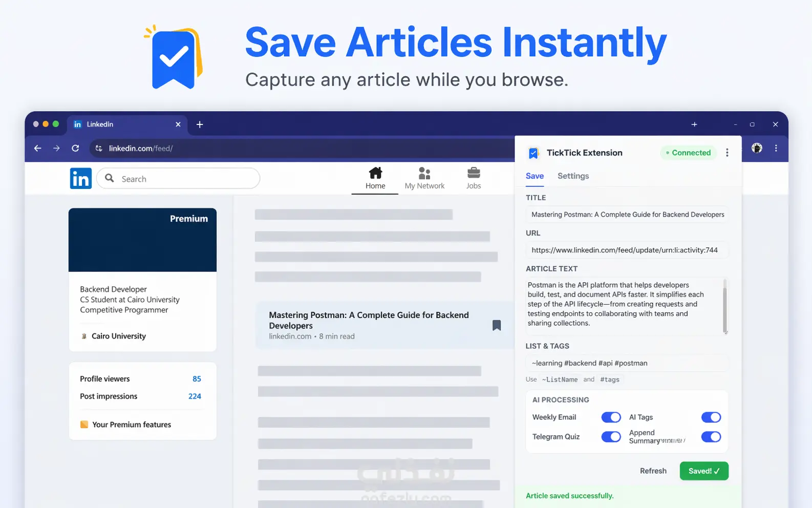
Task: Turn off the AI Tags toggle
Action: pyautogui.click(x=711, y=417)
